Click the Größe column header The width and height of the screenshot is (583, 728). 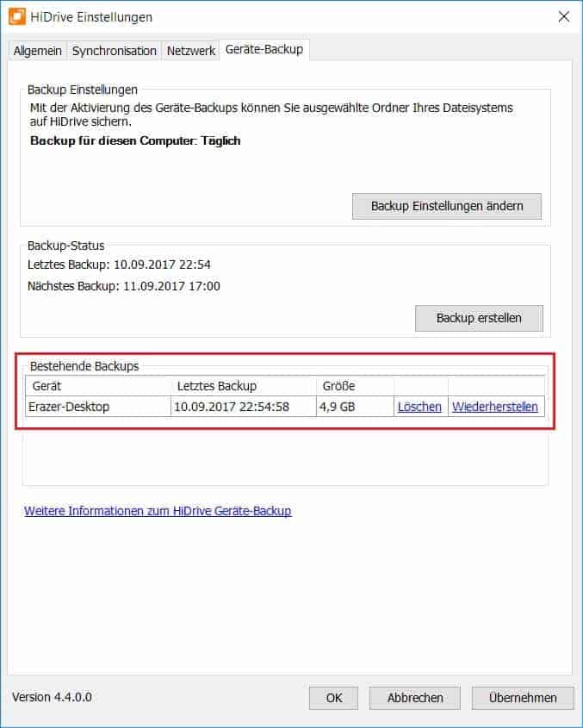(355, 386)
